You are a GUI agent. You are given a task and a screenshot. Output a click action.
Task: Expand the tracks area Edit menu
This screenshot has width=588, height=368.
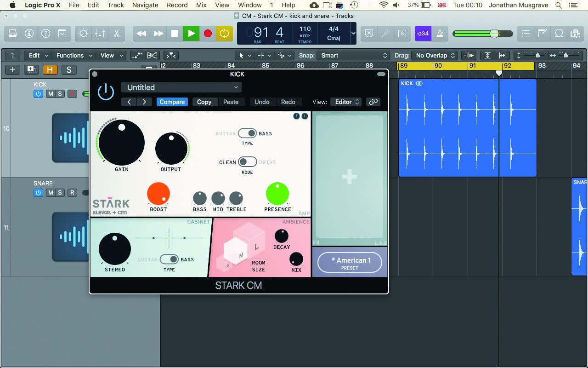click(38, 56)
